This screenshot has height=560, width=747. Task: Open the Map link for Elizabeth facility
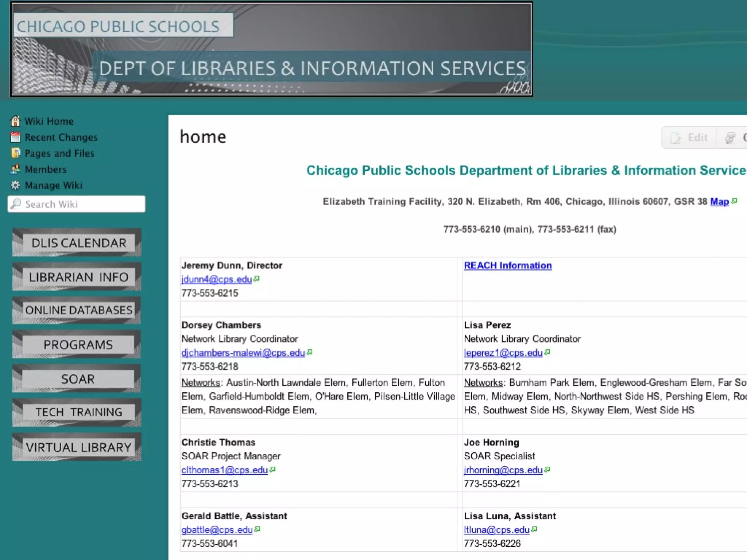[x=719, y=202]
